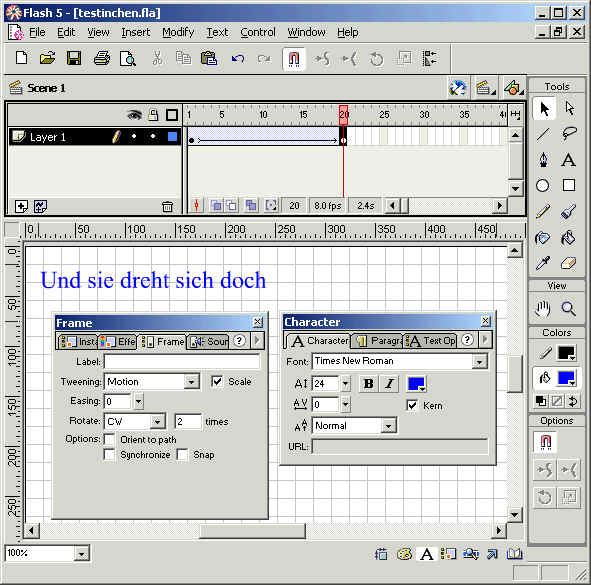Open the Font name dropdown
The height and width of the screenshot is (585, 591).
tap(479, 363)
